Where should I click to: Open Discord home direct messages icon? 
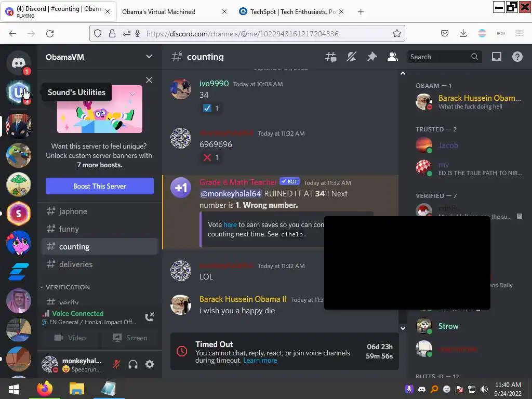18,63
